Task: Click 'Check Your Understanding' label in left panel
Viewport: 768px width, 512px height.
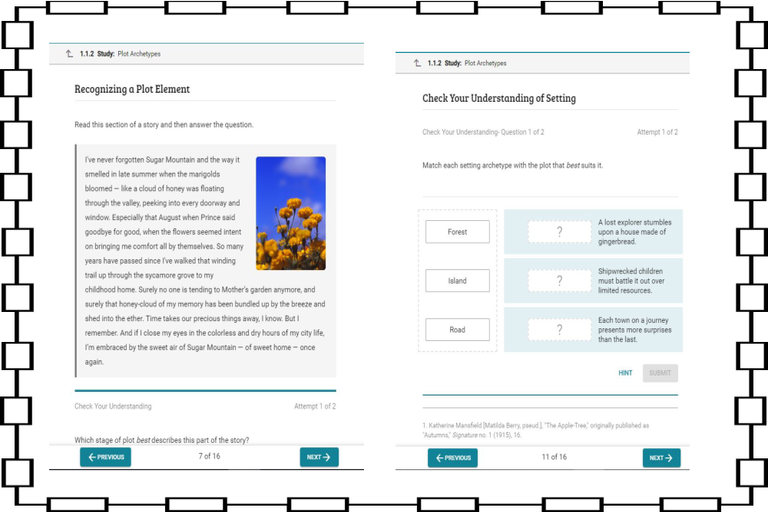Action: pyautogui.click(x=113, y=406)
